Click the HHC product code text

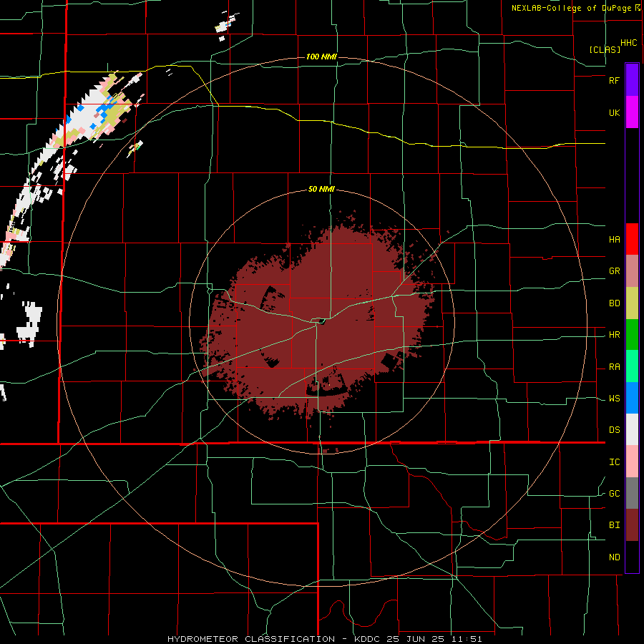coord(629,43)
